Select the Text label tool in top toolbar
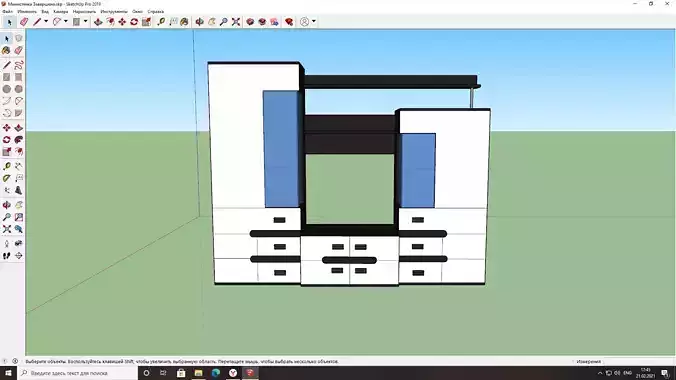 pyautogui.click(x=173, y=22)
